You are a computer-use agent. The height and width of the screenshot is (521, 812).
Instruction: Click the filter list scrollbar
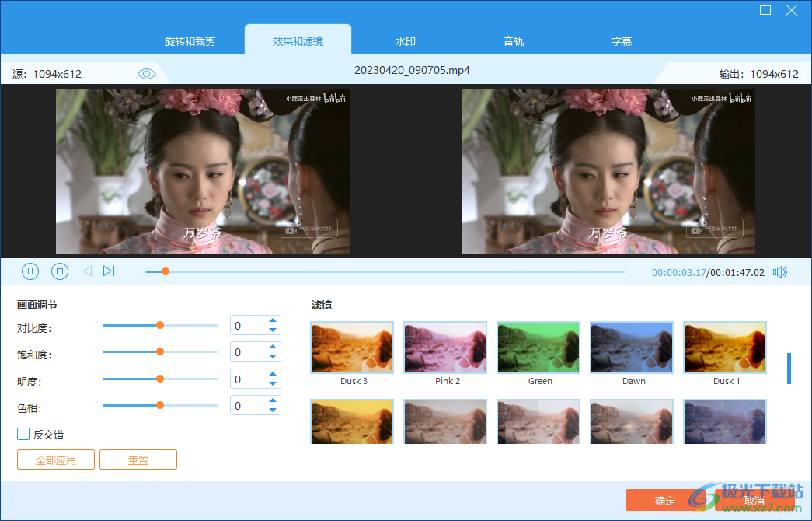point(789,369)
